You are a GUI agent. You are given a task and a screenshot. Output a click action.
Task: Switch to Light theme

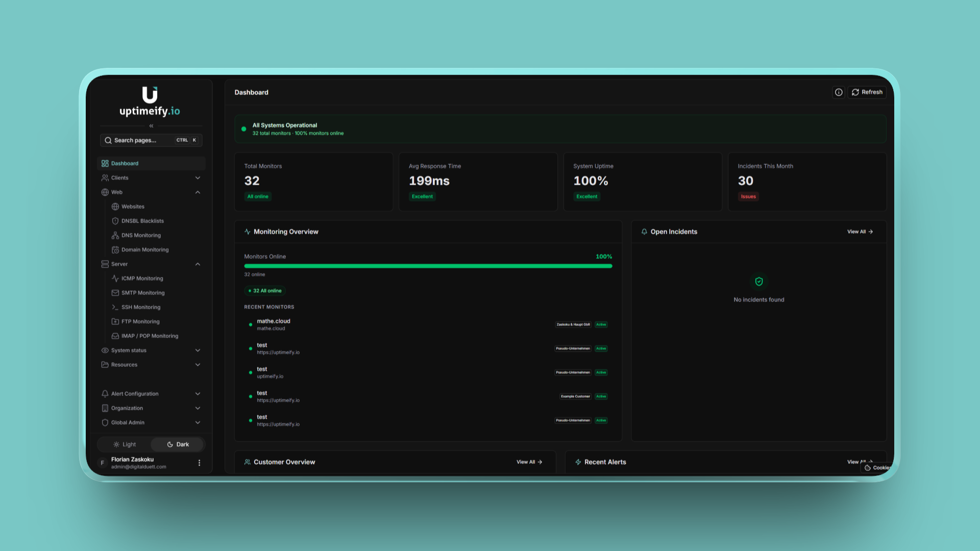click(124, 444)
